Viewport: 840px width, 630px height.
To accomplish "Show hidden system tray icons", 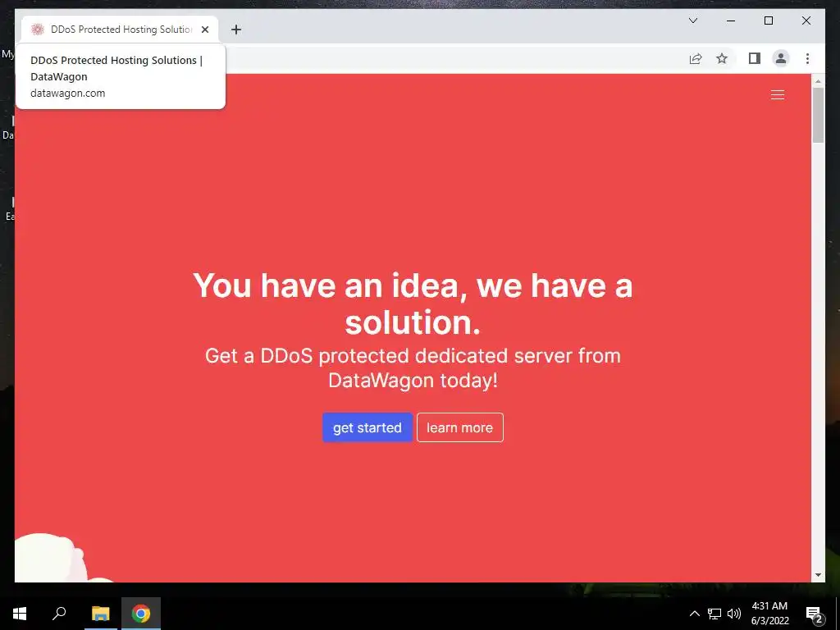I will tap(694, 614).
